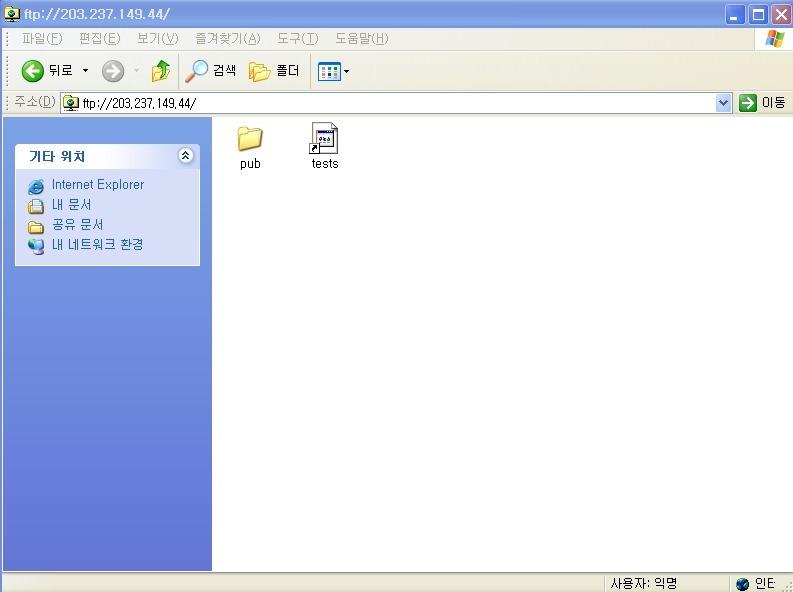Click the tests file name label

325,163
